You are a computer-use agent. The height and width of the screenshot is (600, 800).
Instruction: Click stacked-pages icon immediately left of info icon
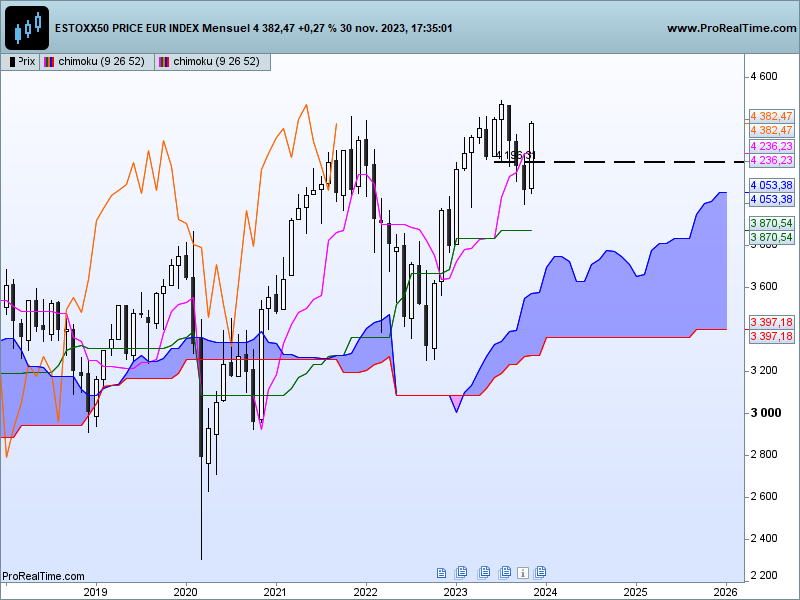click(x=505, y=572)
